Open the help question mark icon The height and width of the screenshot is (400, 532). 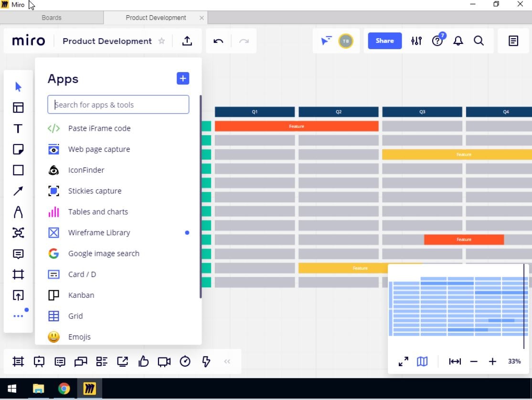click(437, 41)
